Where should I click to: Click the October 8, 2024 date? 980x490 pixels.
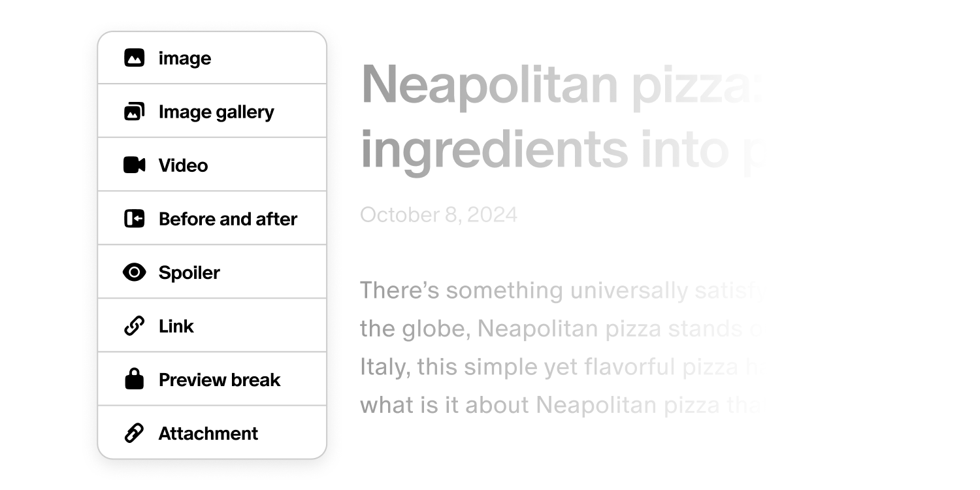(438, 215)
